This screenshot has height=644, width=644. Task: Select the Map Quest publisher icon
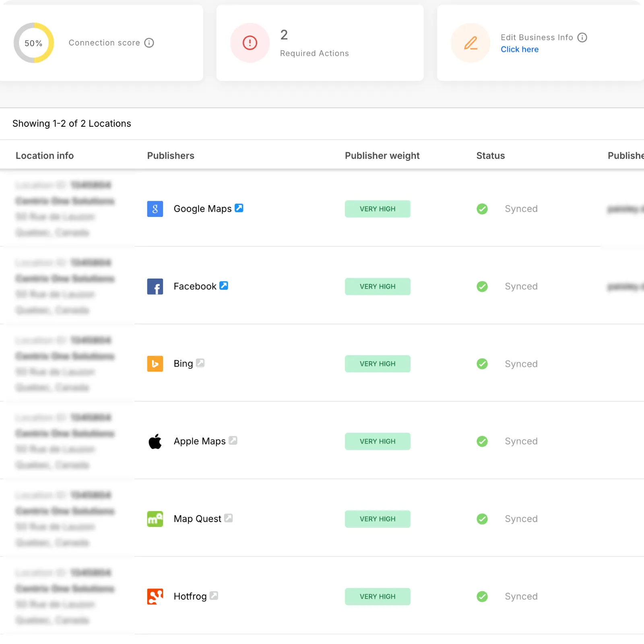(x=155, y=519)
